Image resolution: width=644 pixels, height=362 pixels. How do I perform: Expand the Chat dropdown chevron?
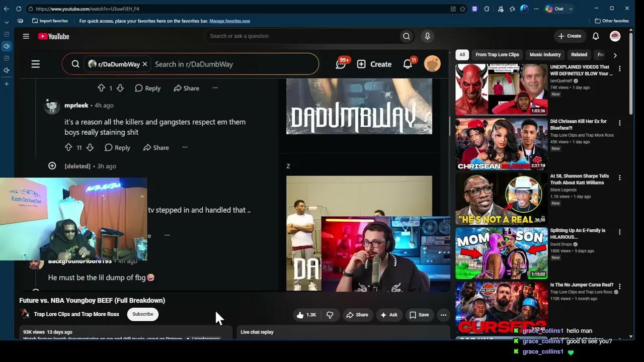click(571, 9)
